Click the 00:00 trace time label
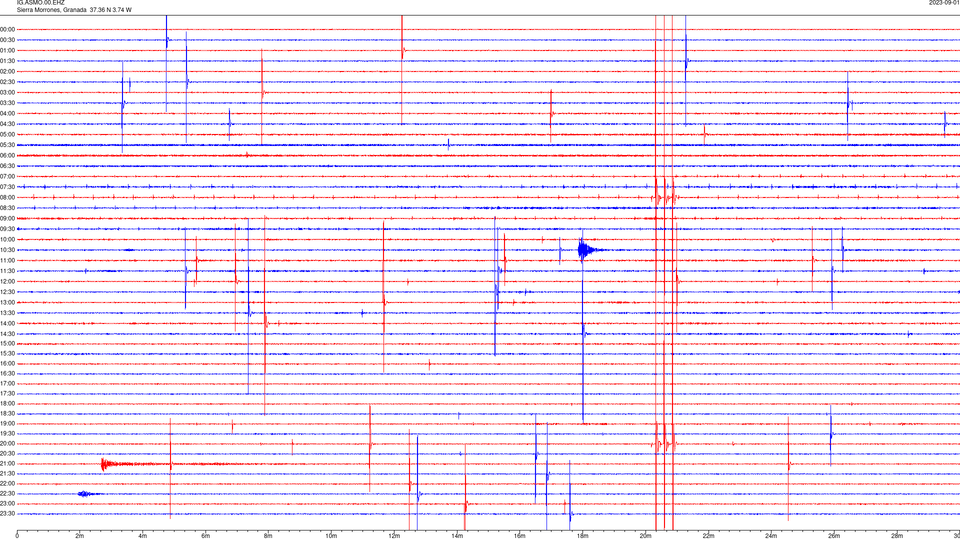The image size is (960, 540). point(8,29)
